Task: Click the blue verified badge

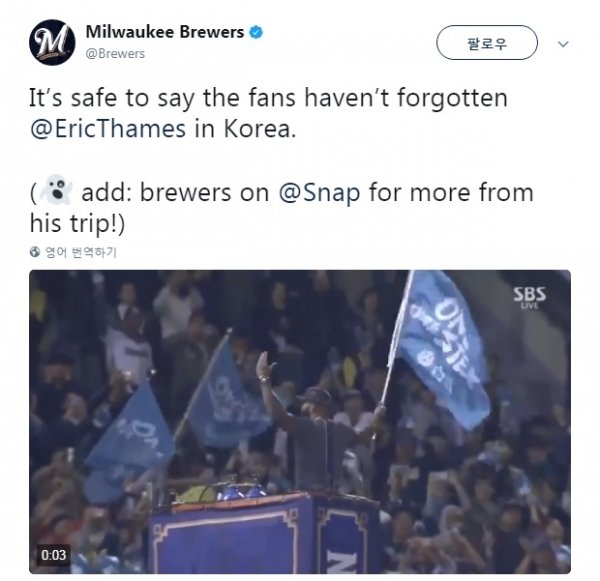Action: [x=256, y=32]
